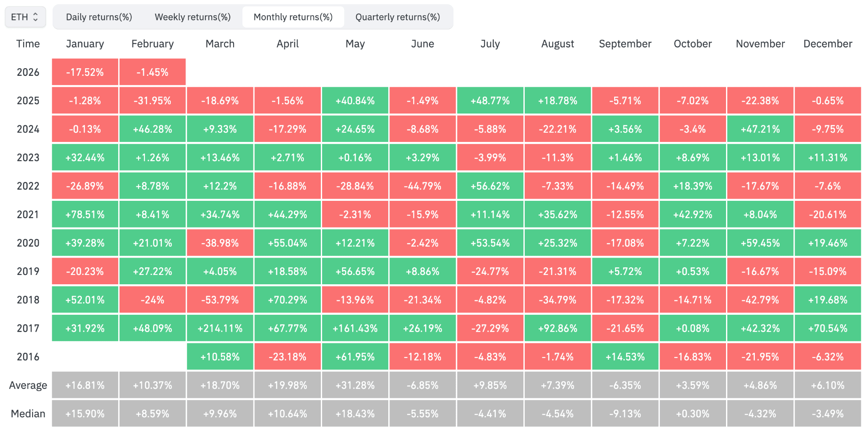Screen dimensions: 868x433
Task: Click the 2021 January +78.51% cell
Action: [85, 214]
